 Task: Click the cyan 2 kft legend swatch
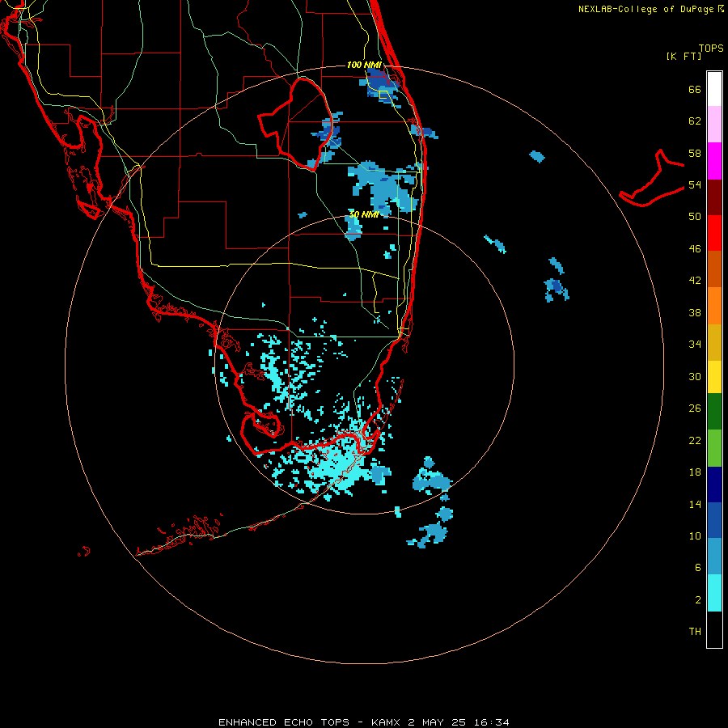pyautogui.click(x=714, y=593)
